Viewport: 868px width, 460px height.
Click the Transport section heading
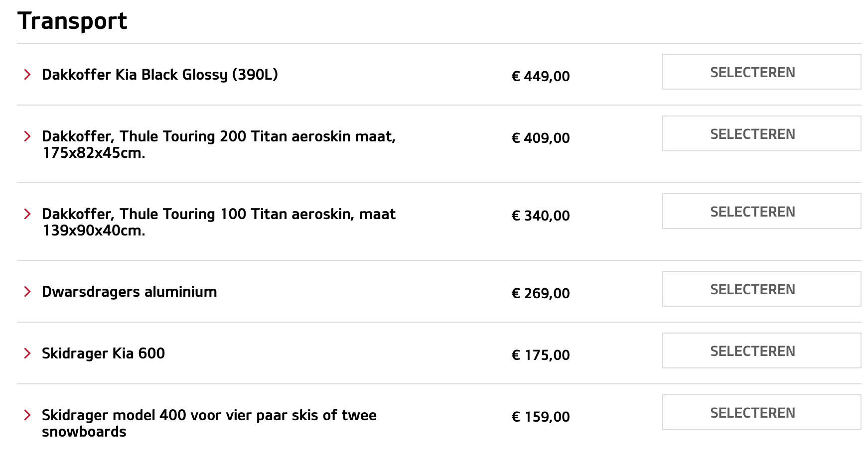pyautogui.click(x=72, y=21)
